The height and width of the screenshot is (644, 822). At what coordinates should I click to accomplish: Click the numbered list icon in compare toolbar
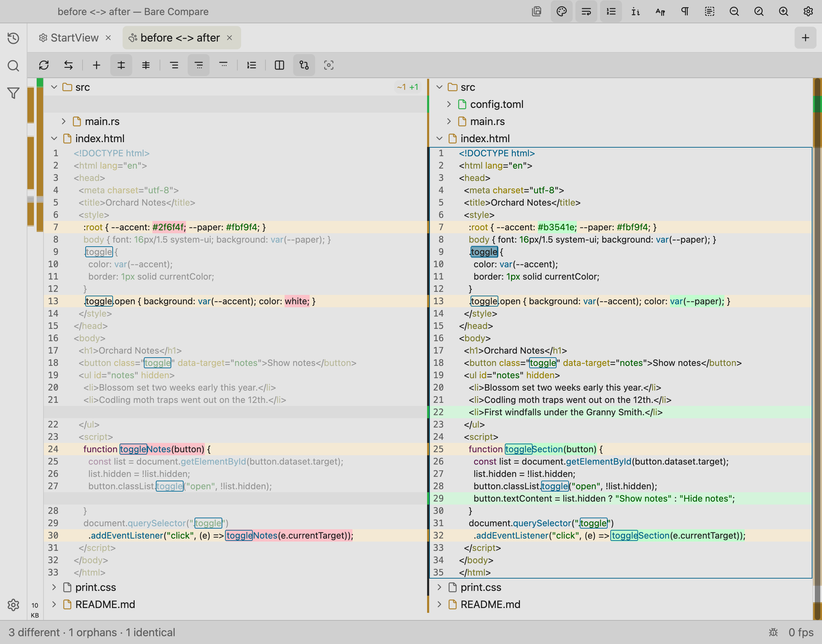point(251,65)
